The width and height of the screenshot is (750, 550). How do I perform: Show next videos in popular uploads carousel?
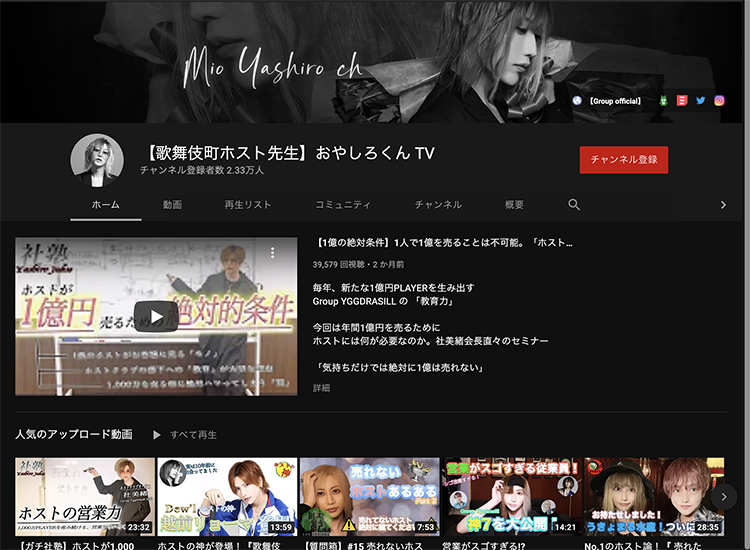(x=727, y=496)
